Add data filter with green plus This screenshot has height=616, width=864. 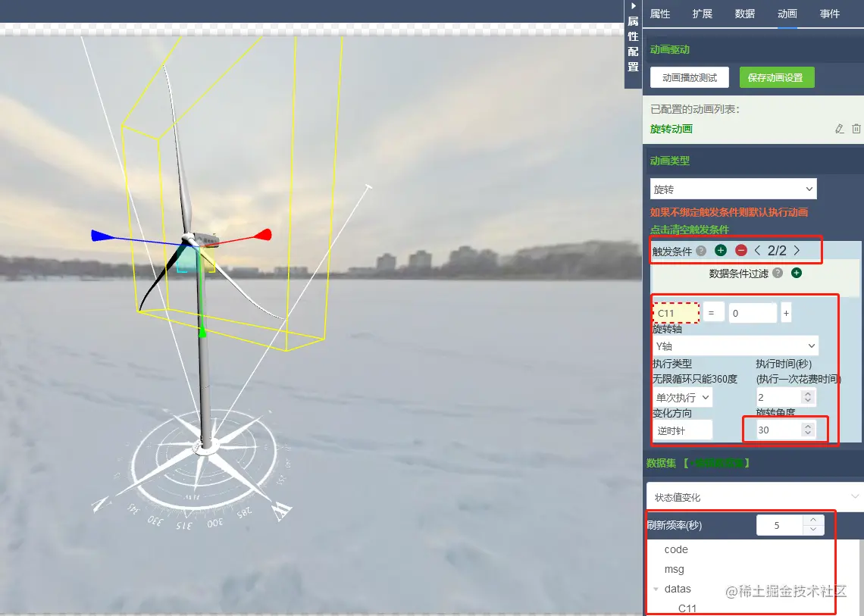pyautogui.click(x=797, y=273)
